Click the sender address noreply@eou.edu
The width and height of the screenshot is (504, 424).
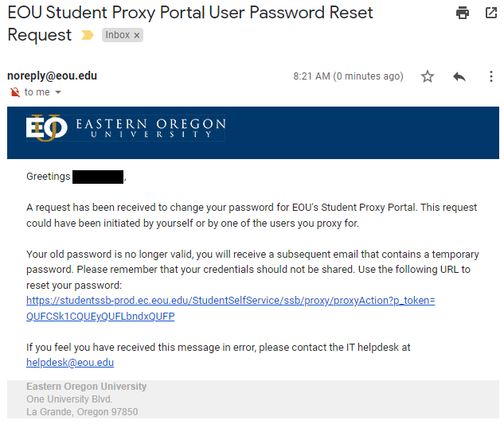[x=52, y=76]
